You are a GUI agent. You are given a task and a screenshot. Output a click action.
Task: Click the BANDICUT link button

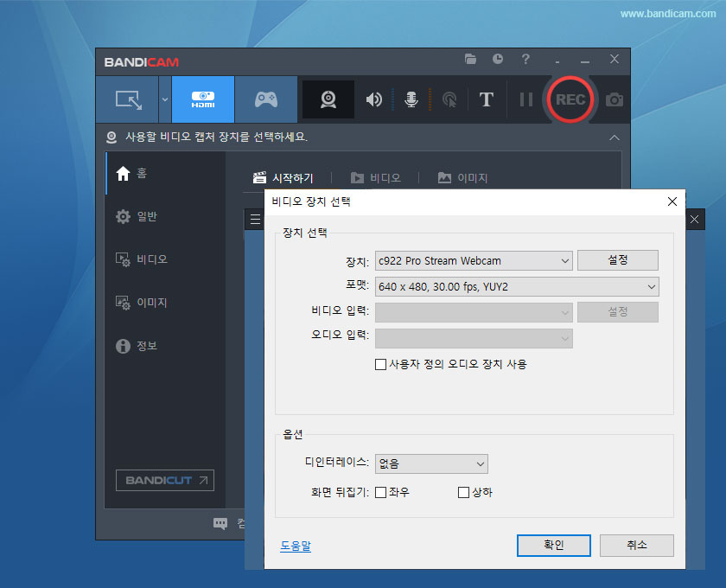point(165,481)
